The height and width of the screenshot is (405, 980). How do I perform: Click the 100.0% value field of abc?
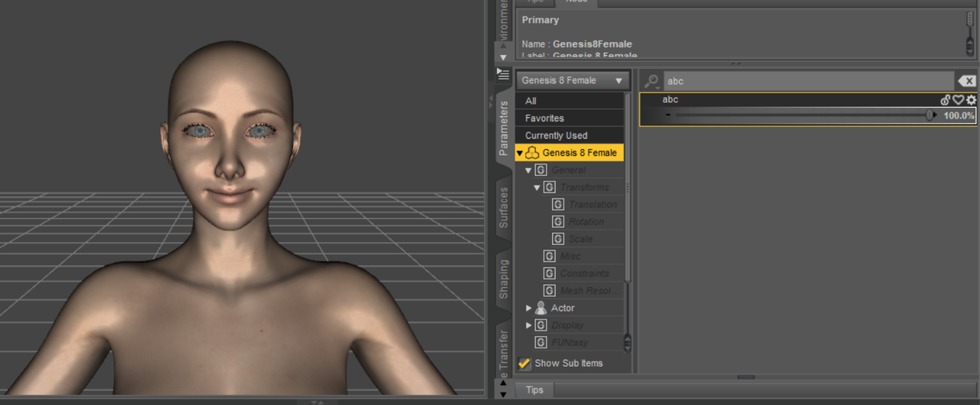tap(959, 116)
